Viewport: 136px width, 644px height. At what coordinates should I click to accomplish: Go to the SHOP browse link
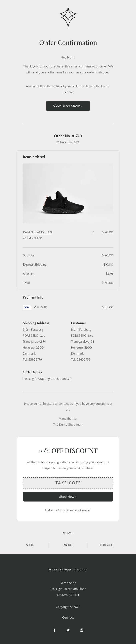[x=30, y=545]
